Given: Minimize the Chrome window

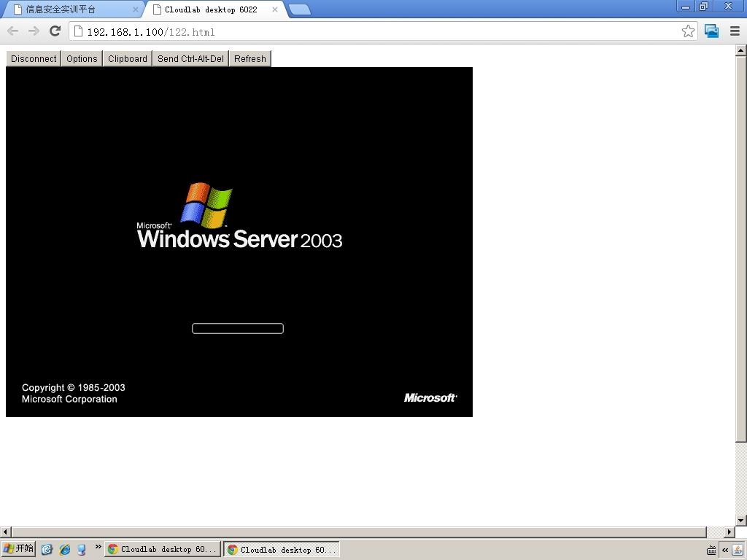Looking at the screenshot, I should click(x=686, y=6).
